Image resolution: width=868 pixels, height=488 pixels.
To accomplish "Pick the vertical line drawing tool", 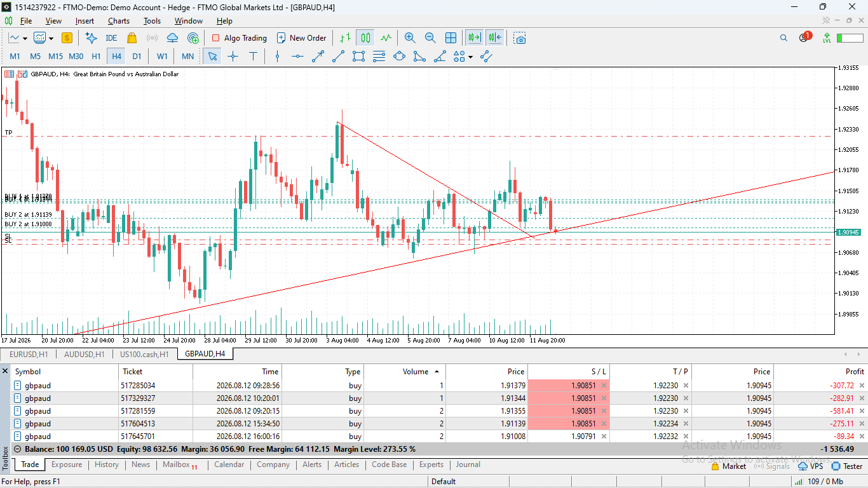I will coord(277,57).
